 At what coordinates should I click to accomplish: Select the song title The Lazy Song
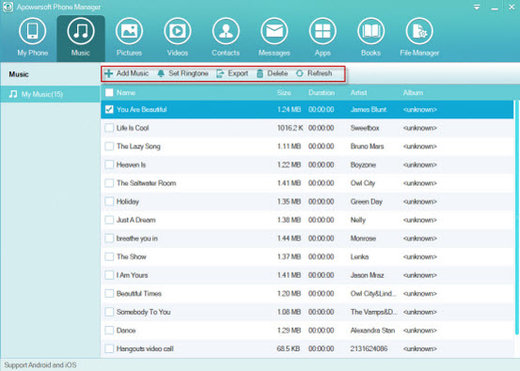coord(138,146)
